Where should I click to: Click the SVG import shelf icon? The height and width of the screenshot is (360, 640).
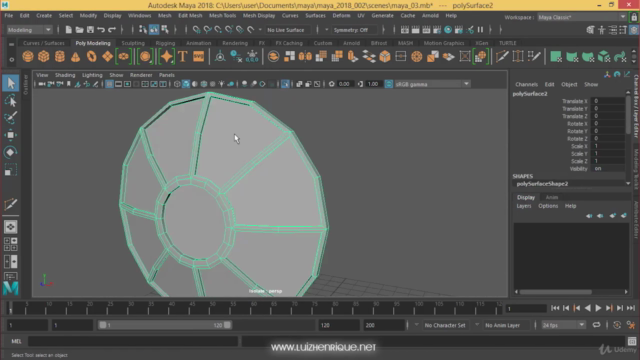(x=199, y=56)
